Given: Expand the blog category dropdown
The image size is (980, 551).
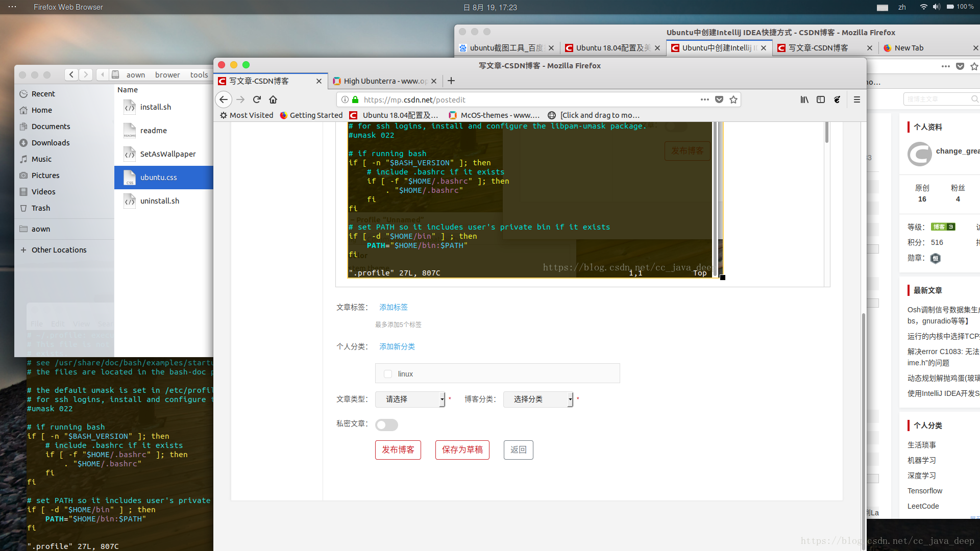Looking at the screenshot, I should pyautogui.click(x=538, y=399).
